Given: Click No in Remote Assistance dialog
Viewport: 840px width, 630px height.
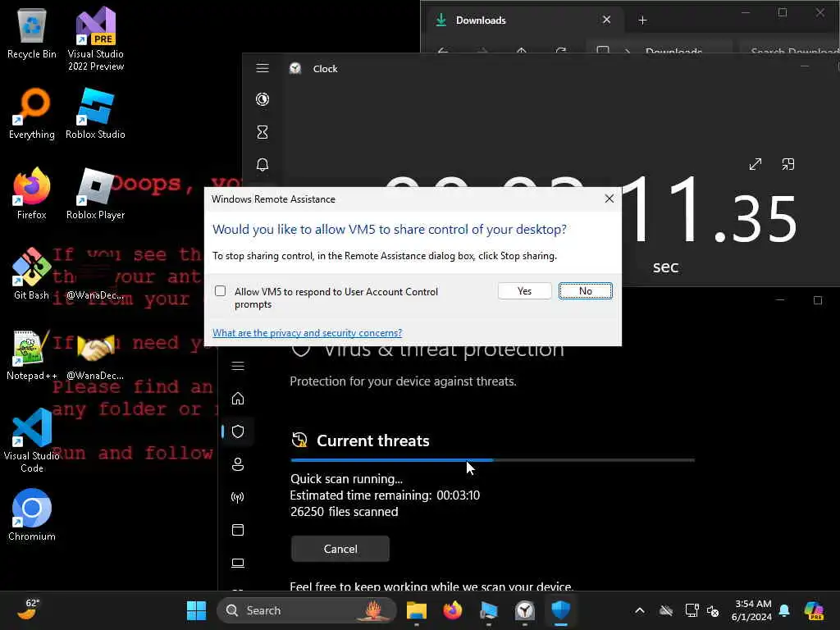Looking at the screenshot, I should pos(585,291).
